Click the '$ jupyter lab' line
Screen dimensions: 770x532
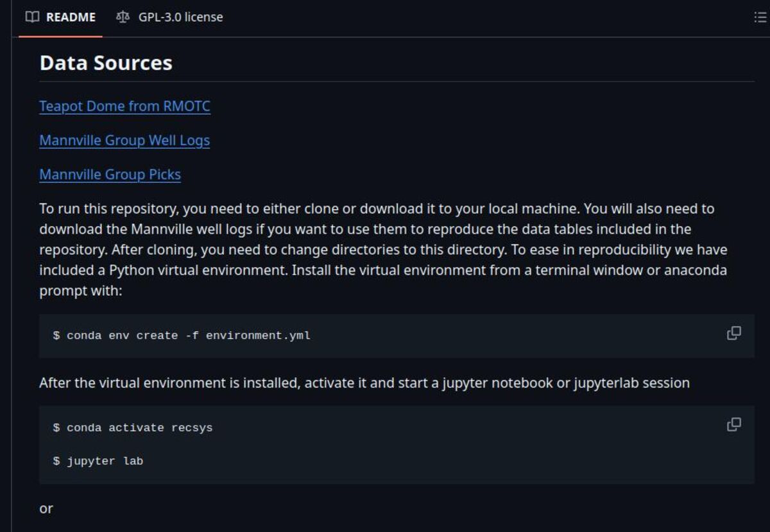click(x=98, y=461)
